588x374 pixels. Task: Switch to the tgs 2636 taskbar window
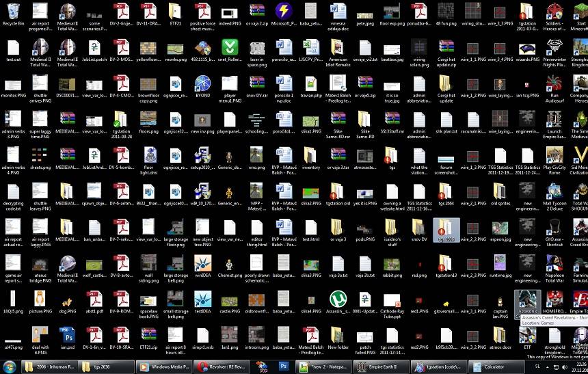click(x=106, y=367)
